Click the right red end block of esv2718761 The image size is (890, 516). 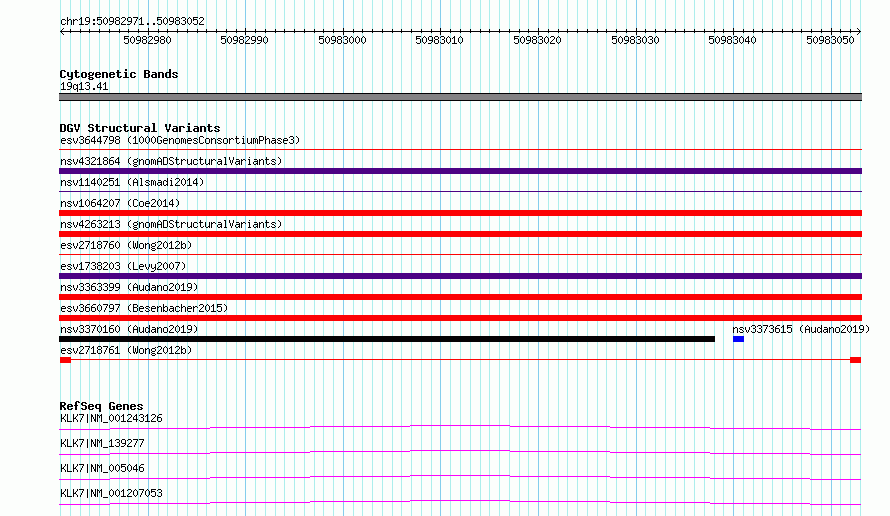tap(855, 360)
